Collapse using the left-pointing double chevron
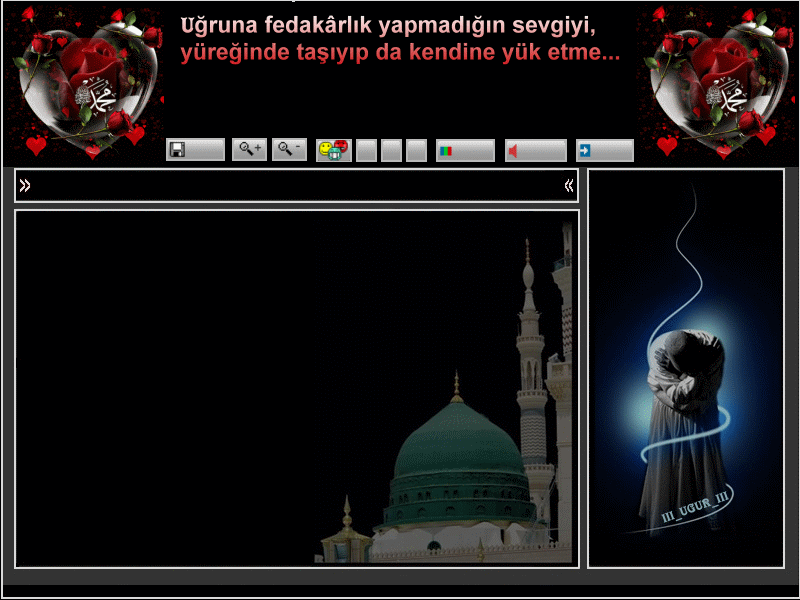Screen dimensions: 800x600 569,185
